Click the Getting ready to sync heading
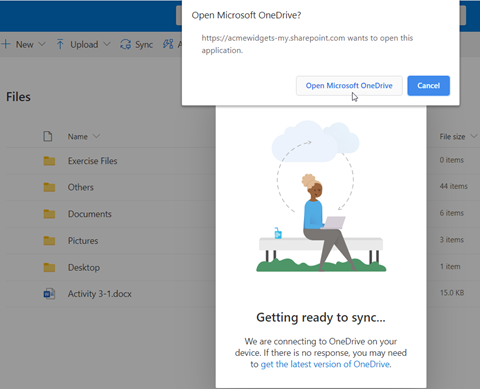This screenshot has width=480, height=389. [x=321, y=318]
